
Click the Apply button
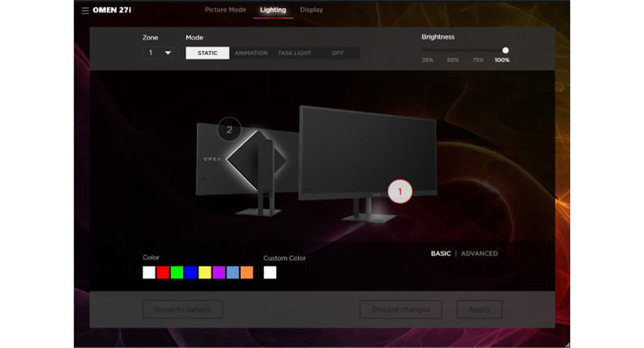(x=480, y=309)
